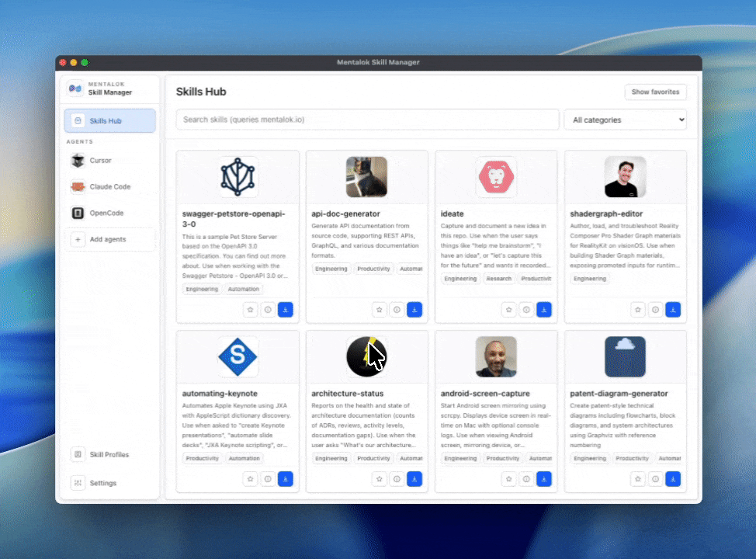Click the shadergraph-editor title text
756x559 pixels.
(606, 214)
